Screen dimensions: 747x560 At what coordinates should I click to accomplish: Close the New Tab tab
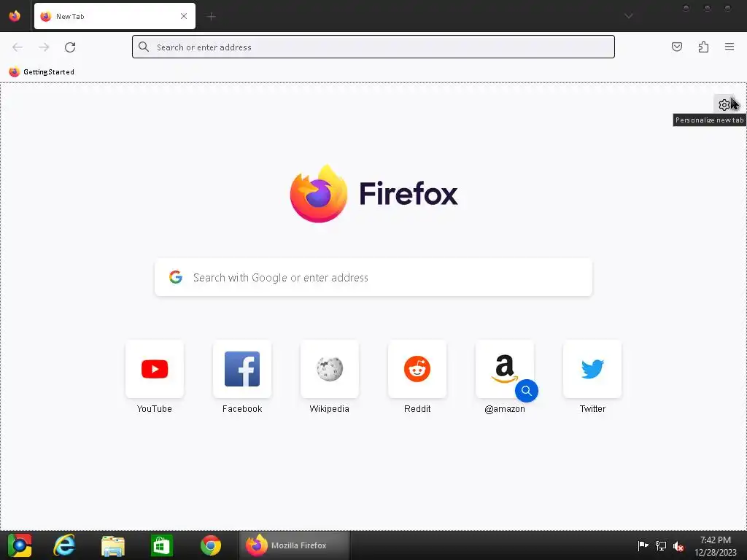pos(183,16)
